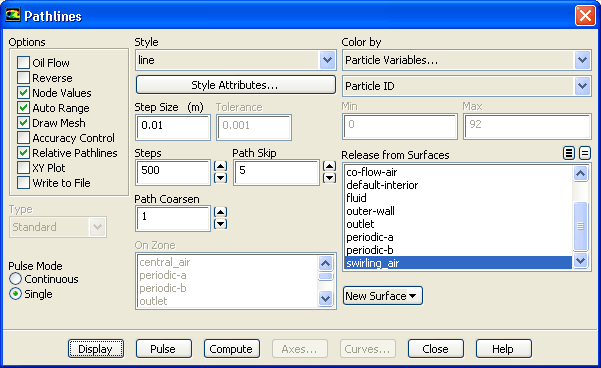
Task: Select outlet in Release from Surfaces list
Action: (458, 224)
